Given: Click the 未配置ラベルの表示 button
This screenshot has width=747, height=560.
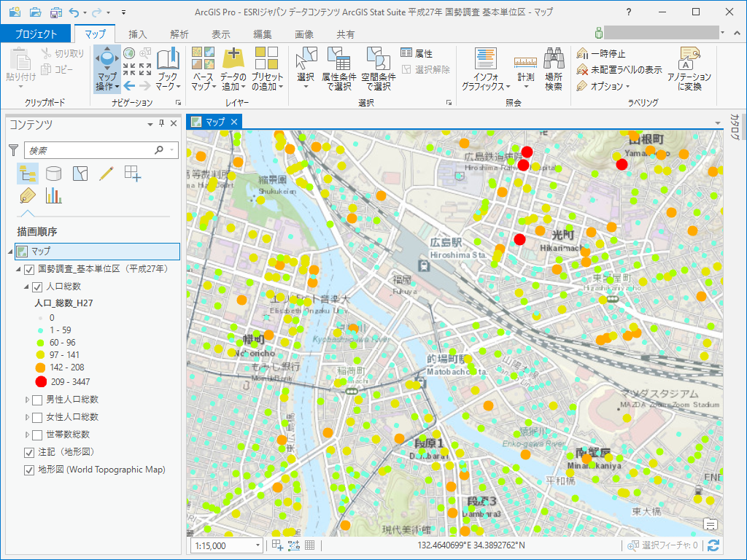Looking at the screenshot, I should click(x=619, y=70).
